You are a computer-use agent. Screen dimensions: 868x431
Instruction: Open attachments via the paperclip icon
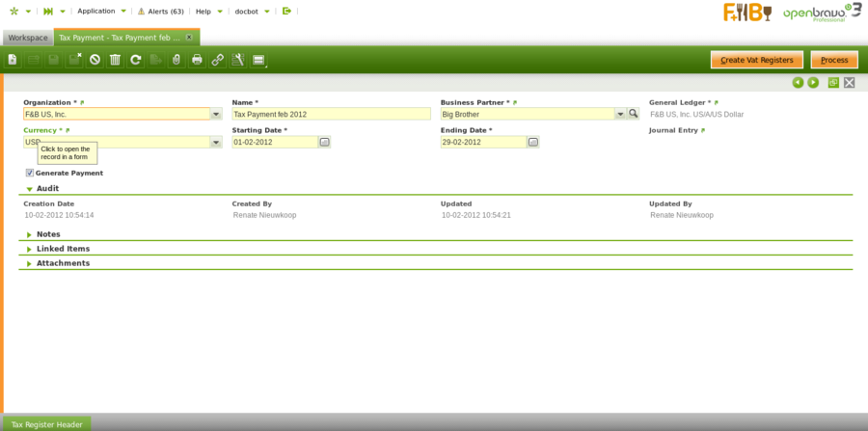tap(176, 60)
